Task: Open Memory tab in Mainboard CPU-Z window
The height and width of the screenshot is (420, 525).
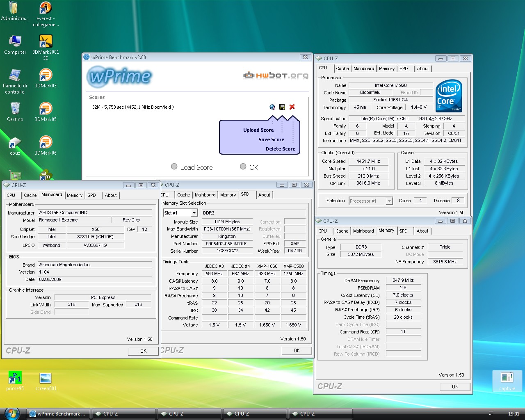Action: 75,195
